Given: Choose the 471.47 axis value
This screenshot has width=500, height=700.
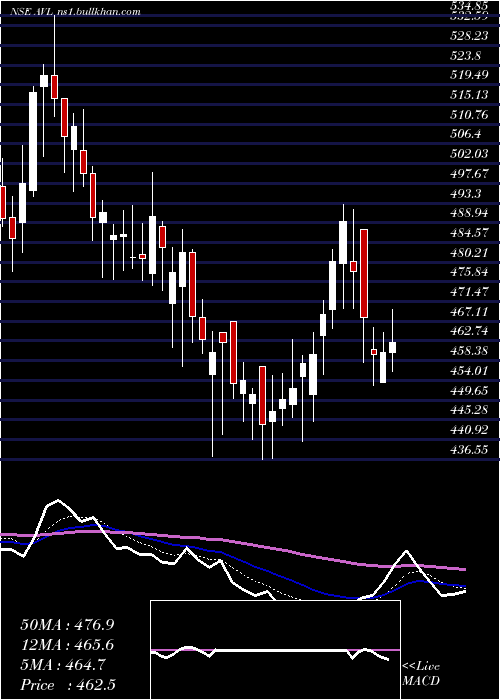Looking at the screenshot, I should 469,292.
